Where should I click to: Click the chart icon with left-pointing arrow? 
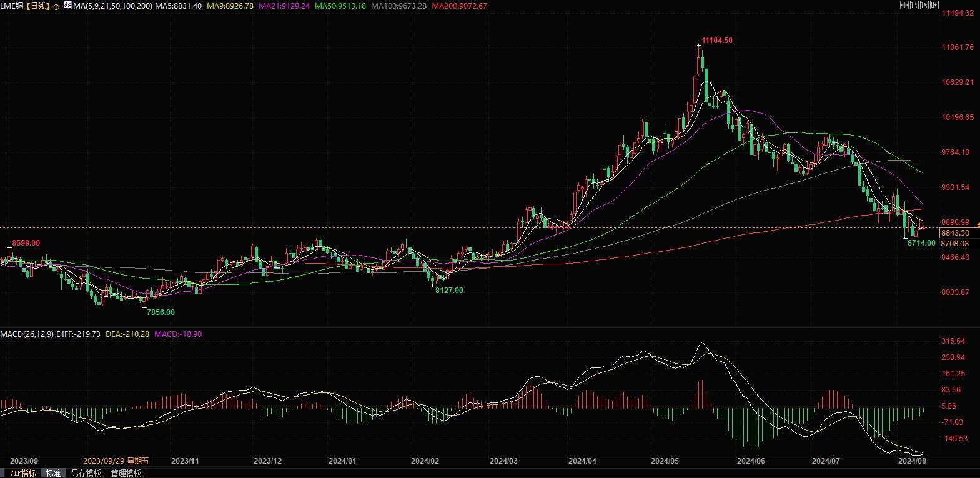pos(914,5)
